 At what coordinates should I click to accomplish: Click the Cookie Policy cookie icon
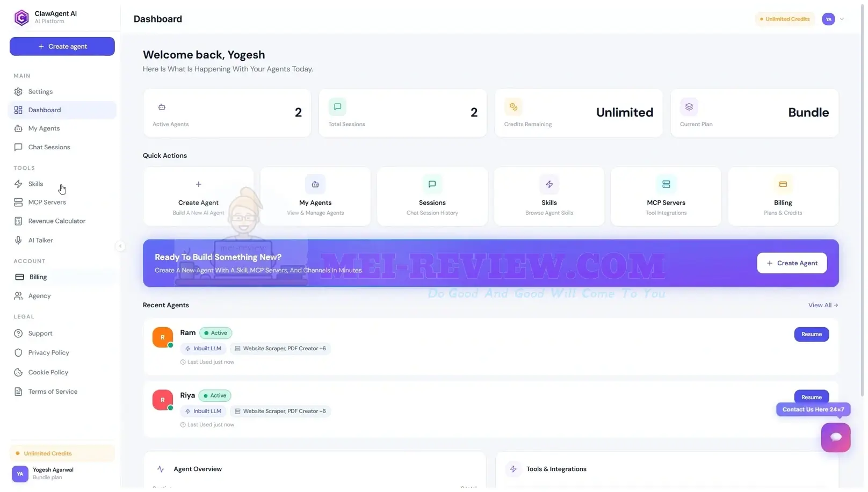(x=18, y=372)
